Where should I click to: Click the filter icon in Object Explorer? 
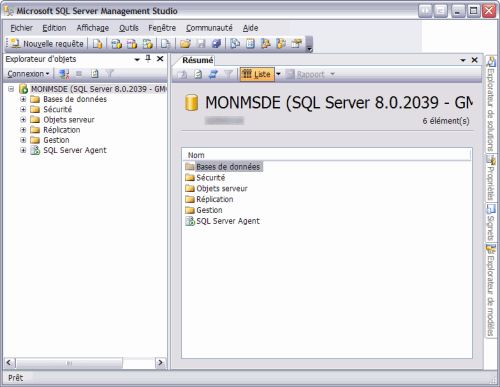109,74
